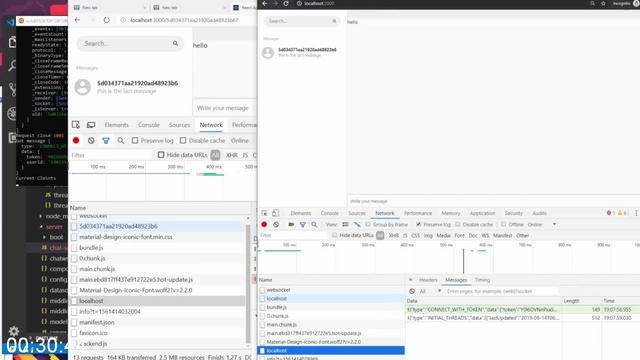
Task: Click the regex filter input in Messages pane
Action: point(502,291)
